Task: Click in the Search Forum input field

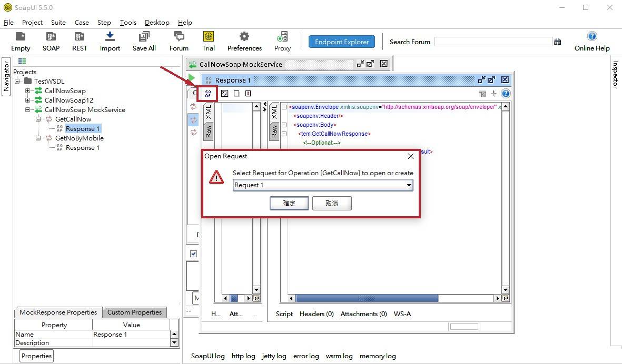Action: click(x=493, y=42)
